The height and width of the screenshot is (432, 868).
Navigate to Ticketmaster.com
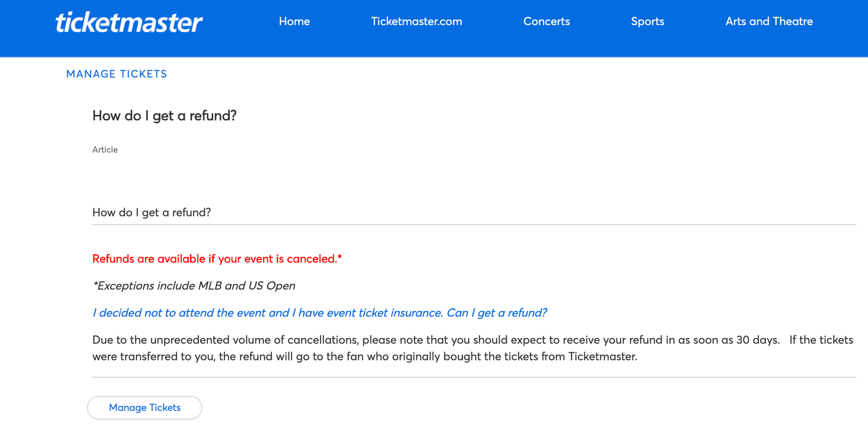(416, 22)
